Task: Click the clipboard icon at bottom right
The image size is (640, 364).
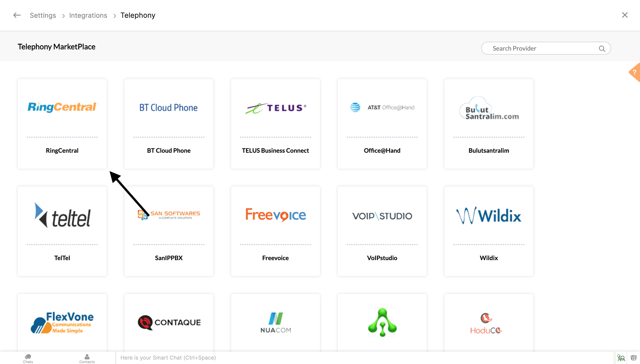Action: pyautogui.click(x=634, y=358)
